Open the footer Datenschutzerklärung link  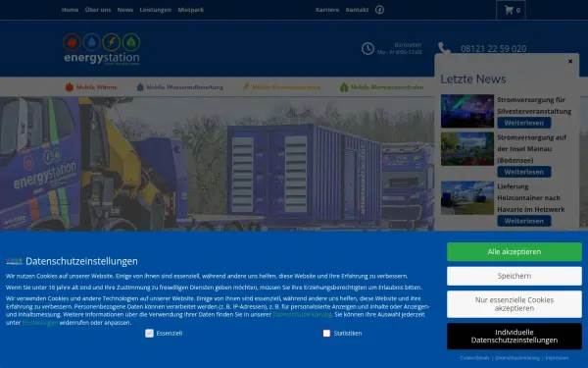pos(517,358)
